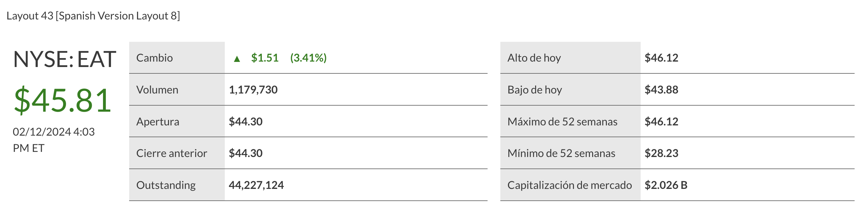This screenshot has width=868, height=224.
Task: Click the NYSE: EAT ticker symbol
Action: tap(65, 59)
